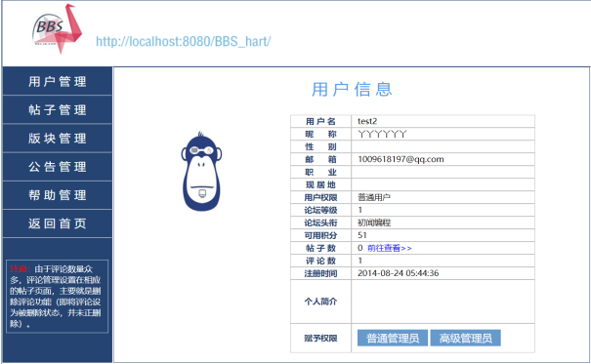The image size is (591, 364).
Task: Click 返回首页 to return home
Action: 58,223
